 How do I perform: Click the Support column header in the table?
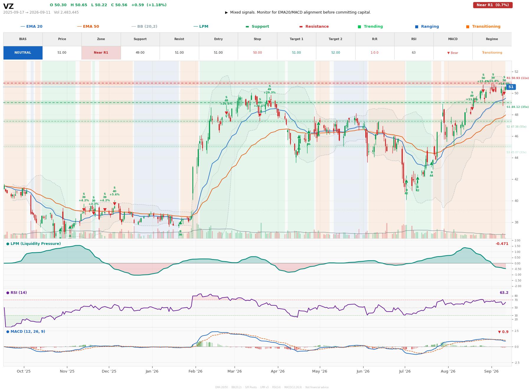click(x=140, y=39)
